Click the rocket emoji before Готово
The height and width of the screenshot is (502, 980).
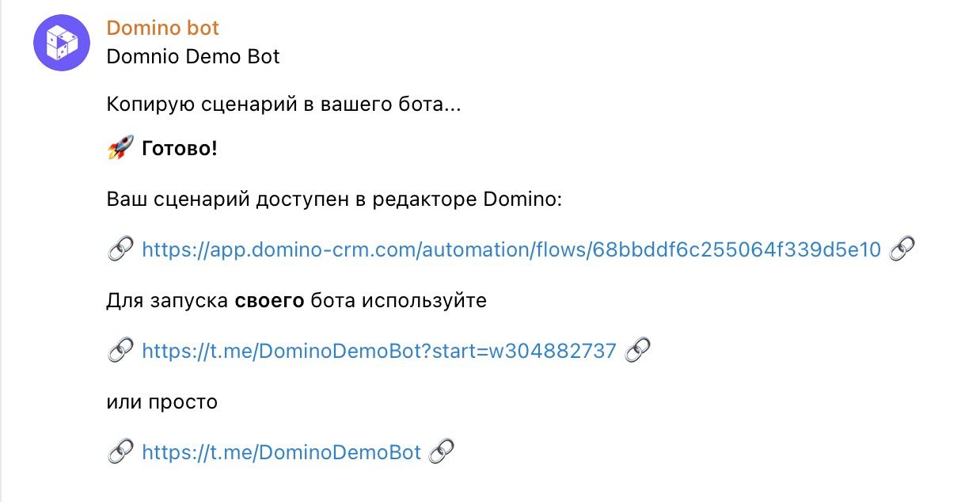120,148
